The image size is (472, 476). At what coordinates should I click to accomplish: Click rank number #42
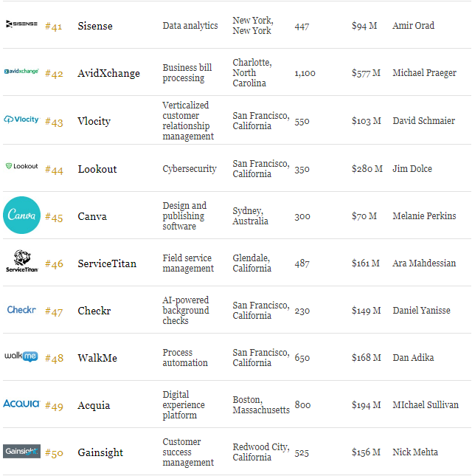tap(54, 74)
